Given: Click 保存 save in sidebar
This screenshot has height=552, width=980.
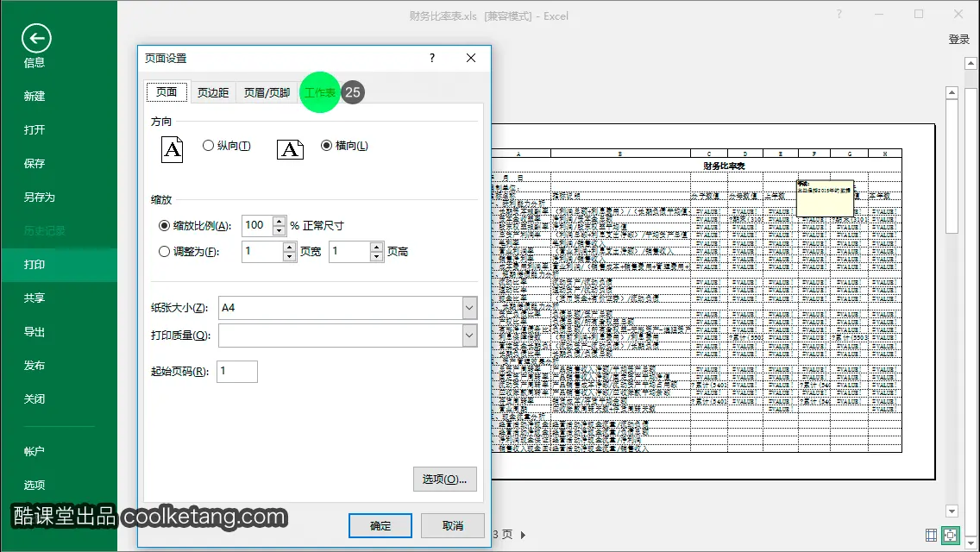Looking at the screenshot, I should 35,164.
